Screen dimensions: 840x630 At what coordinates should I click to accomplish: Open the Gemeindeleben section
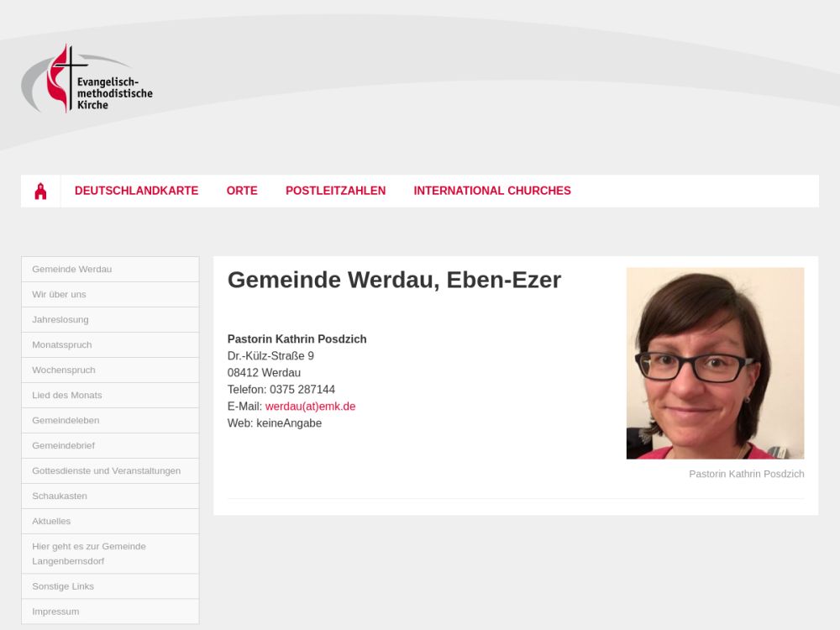[110, 420]
